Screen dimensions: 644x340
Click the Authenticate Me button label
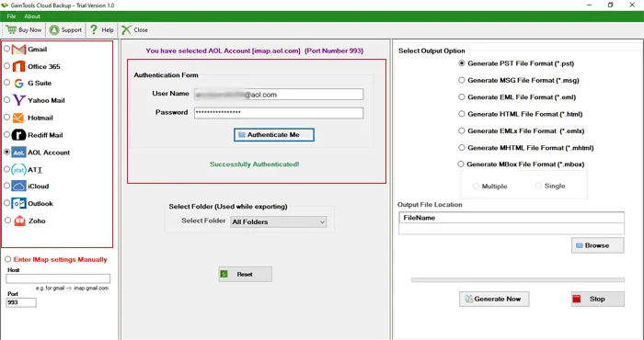pos(273,134)
